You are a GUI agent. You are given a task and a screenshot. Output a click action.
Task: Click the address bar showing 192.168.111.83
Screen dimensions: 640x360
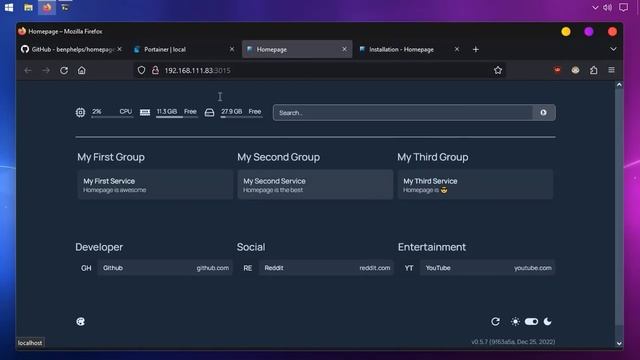point(320,70)
